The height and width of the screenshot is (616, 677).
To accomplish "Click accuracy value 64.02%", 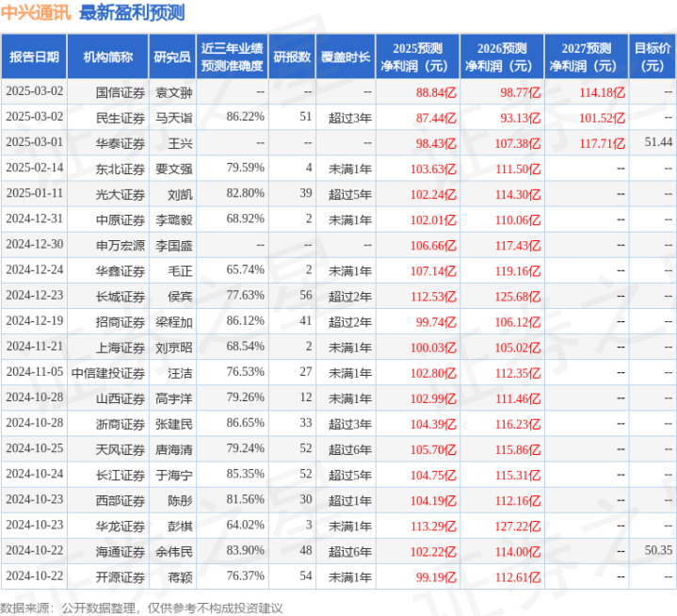I will pos(245,525).
